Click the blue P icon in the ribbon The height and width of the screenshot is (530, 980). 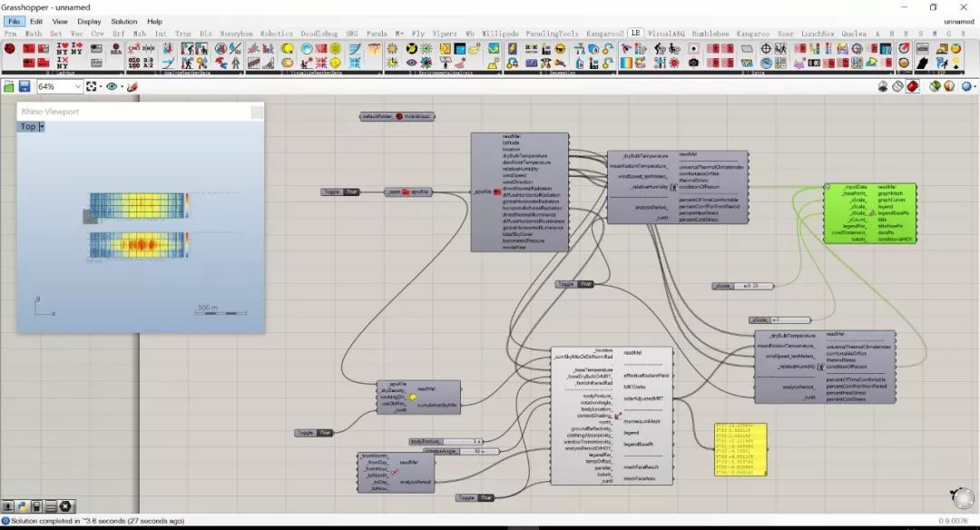tap(886, 49)
